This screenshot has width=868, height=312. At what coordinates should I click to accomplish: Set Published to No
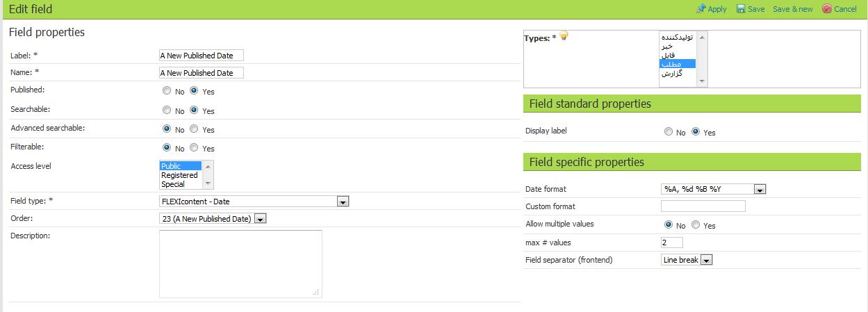pos(167,90)
